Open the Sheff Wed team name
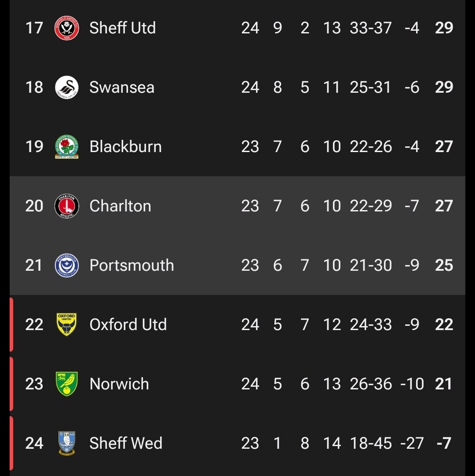This screenshot has height=476, width=475. (x=126, y=443)
